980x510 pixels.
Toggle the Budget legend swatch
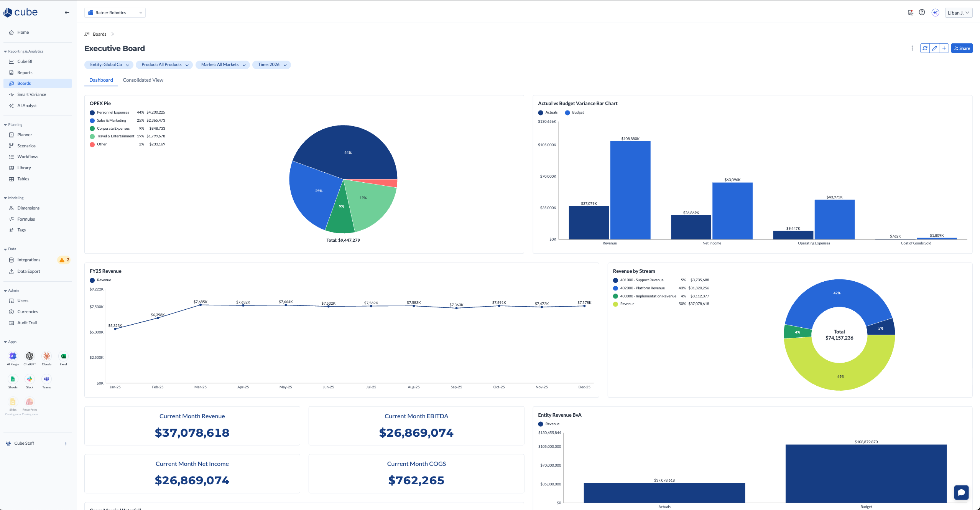(x=567, y=113)
